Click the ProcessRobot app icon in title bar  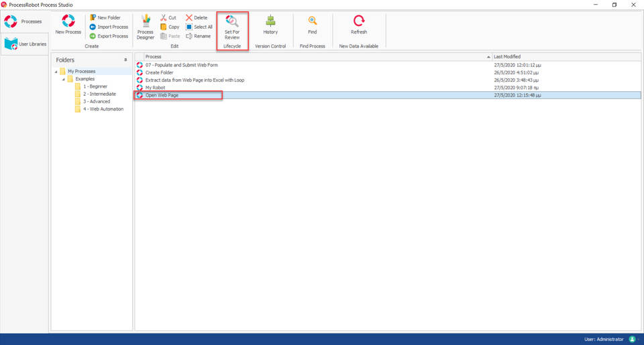[x=4, y=5]
